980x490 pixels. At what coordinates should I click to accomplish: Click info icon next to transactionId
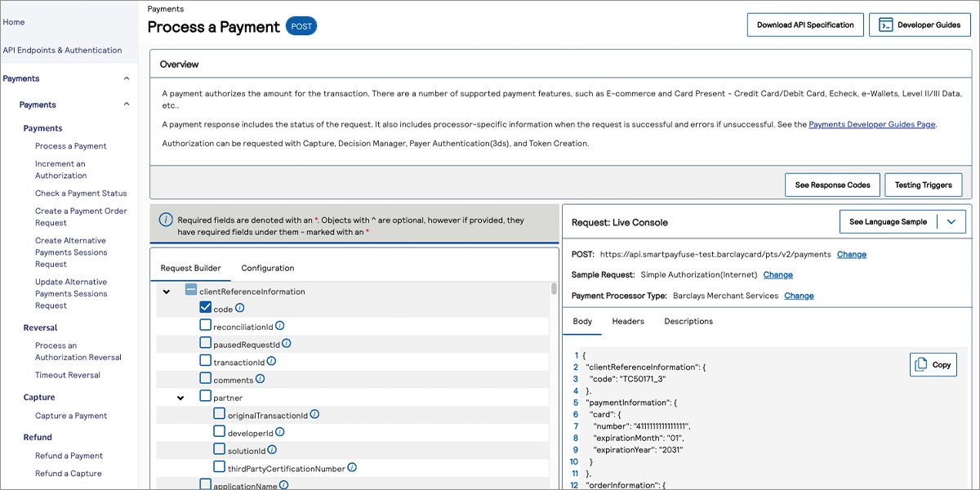271,361
